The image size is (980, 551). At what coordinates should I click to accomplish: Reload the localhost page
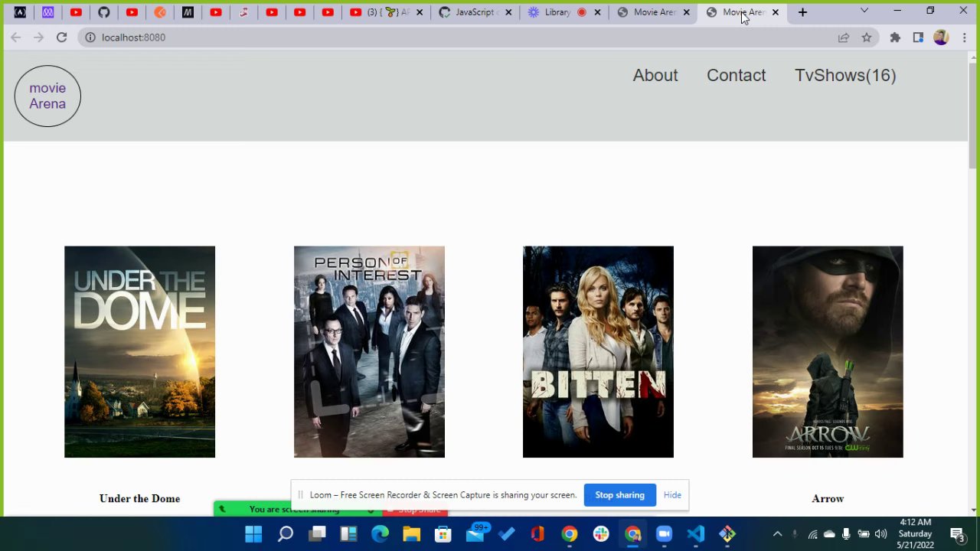[62, 37]
